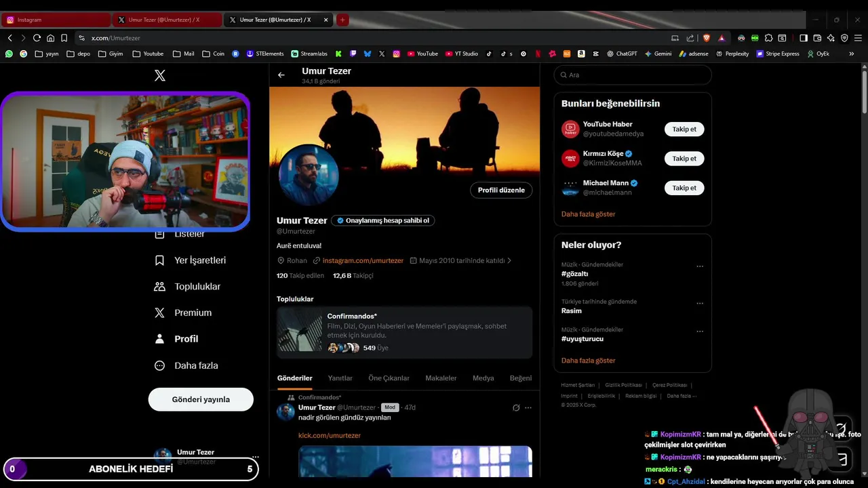
Task: Click the share page icon in address bar
Action: click(690, 38)
